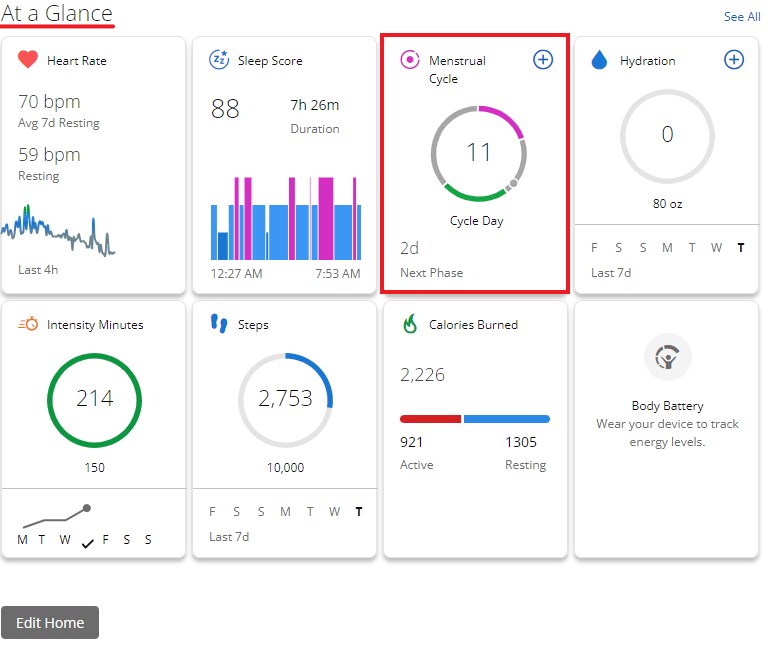
Task: Select the Intensity Minutes 214 green ring
Action: pos(94,399)
